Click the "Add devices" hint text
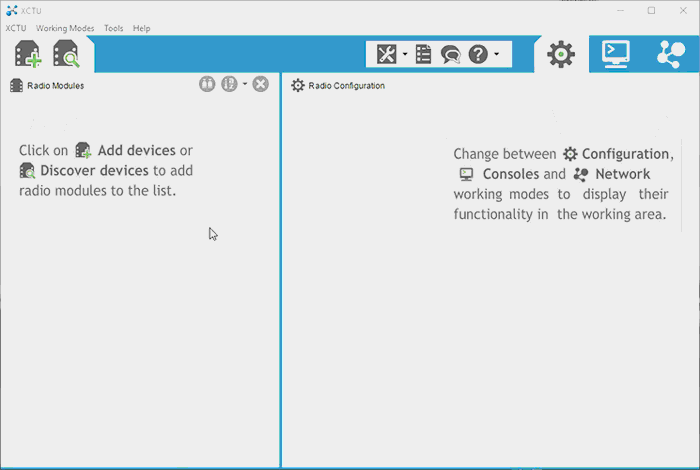The height and width of the screenshot is (470, 700). coord(137,150)
